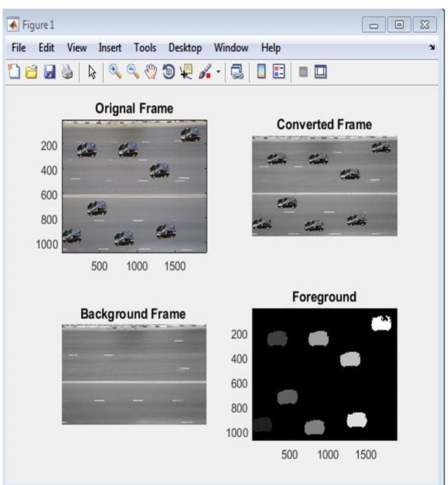Click the Link Plot icon
The width and height of the screenshot is (448, 485).
[237, 72]
